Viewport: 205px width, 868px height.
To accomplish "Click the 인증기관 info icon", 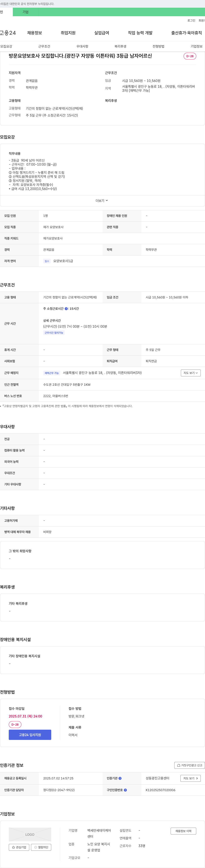I will [120, 778].
